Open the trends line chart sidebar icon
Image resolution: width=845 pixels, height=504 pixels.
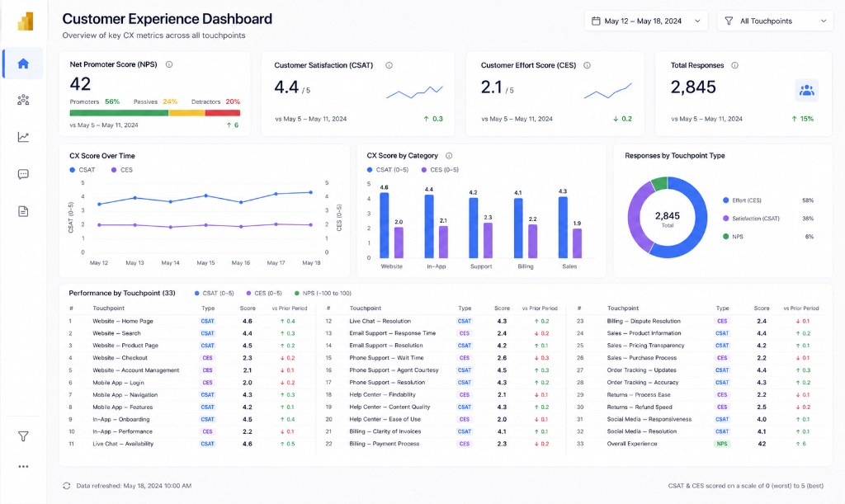[x=23, y=137]
